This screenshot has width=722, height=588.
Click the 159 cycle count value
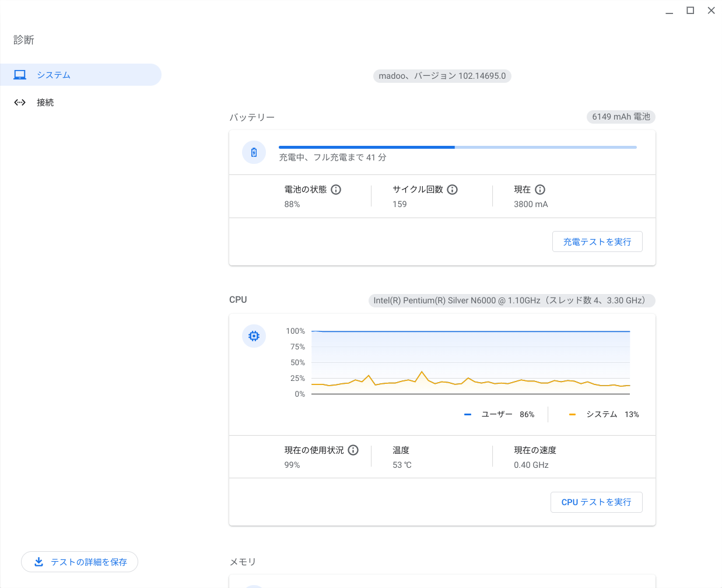click(x=399, y=204)
